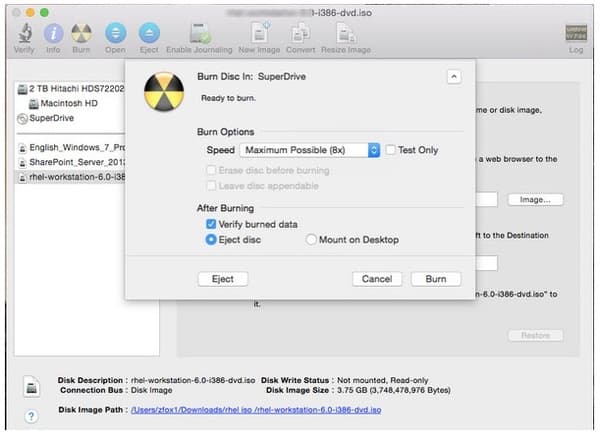Select the Macintosh HD volume
Viewport: 600px width, 434px height.
pyautogui.click(x=64, y=103)
